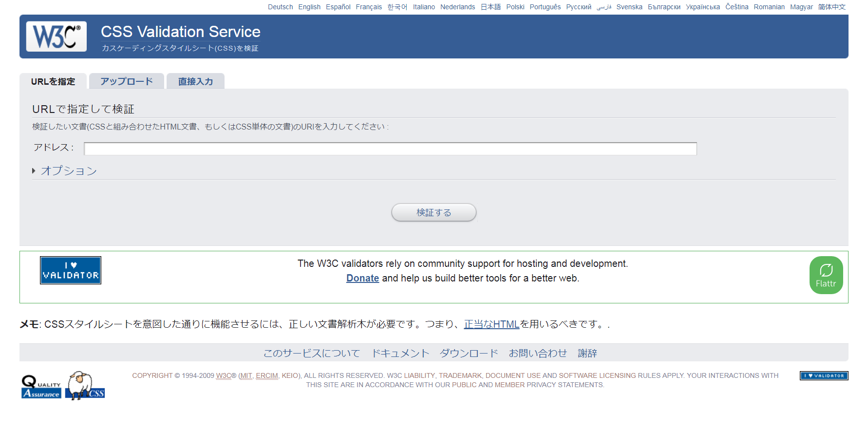
Task: Click the I love Validator badge in the donation banner
Action: click(71, 270)
